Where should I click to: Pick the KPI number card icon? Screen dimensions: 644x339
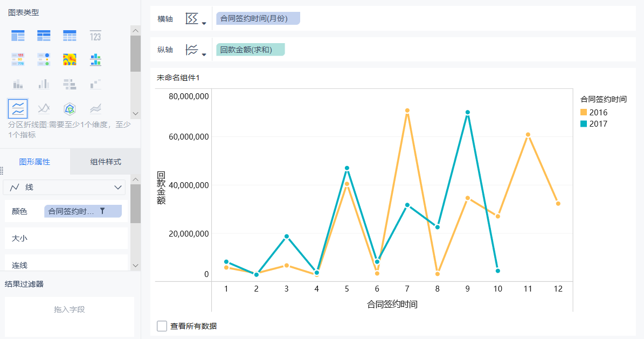tap(95, 36)
